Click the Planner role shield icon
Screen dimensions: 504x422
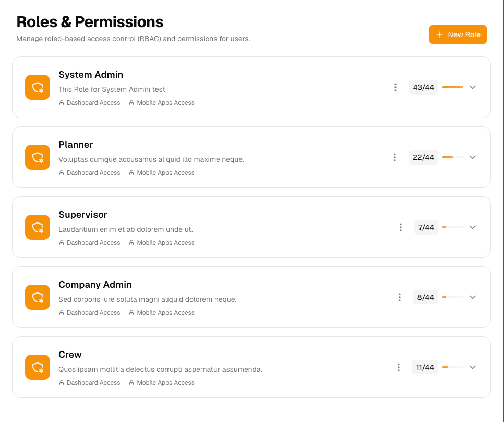click(x=38, y=157)
